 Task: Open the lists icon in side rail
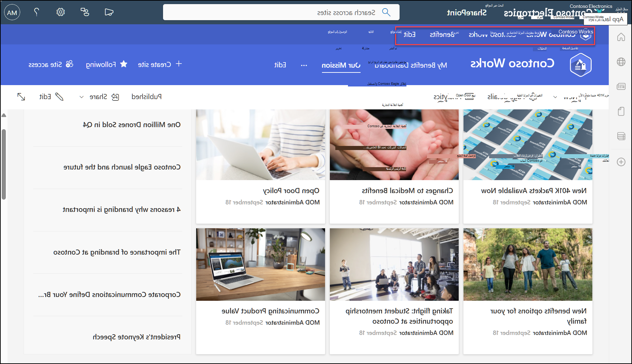click(x=621, y=136)
